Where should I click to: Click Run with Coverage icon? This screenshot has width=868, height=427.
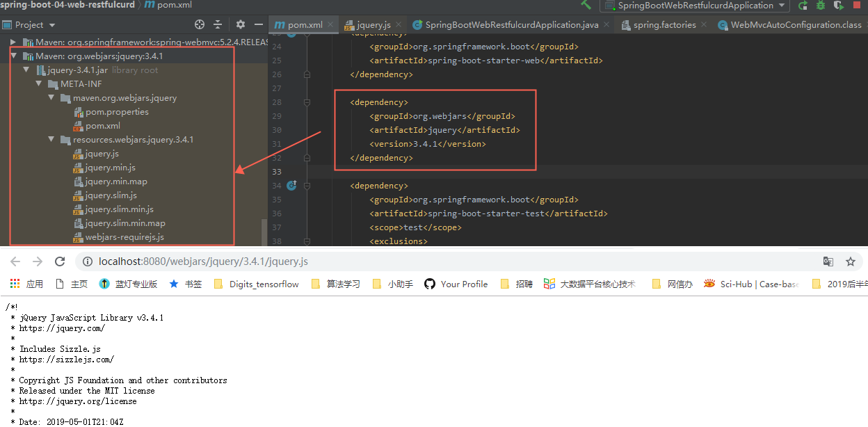tap(839, 6)
